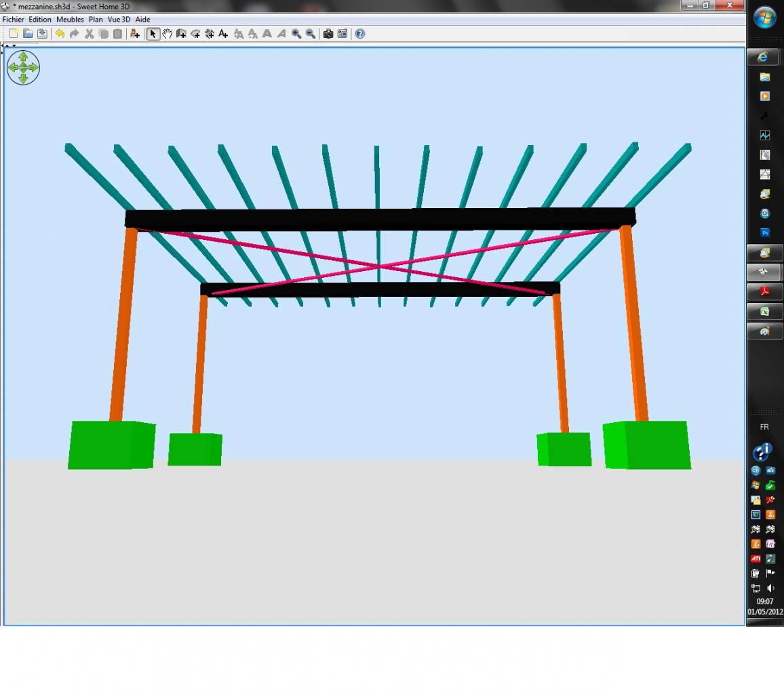This screenshot has height=694, width=784.
Task: Activate the Add text labels mode
Action: [224, 34]
